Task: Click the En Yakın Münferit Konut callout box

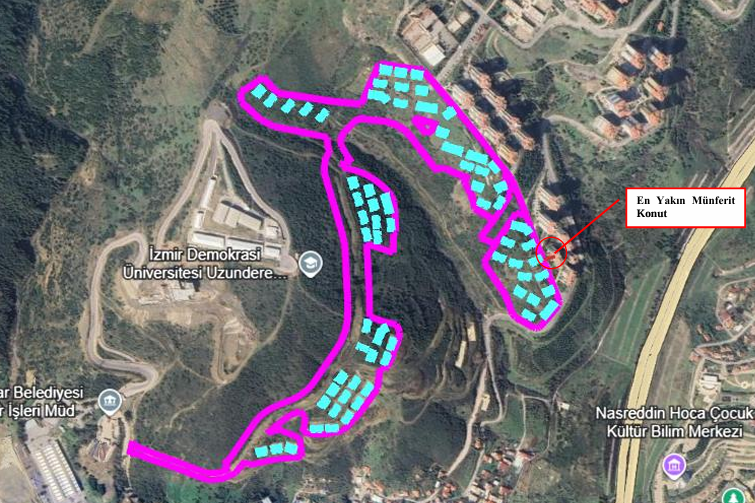Action: coord(685,207)
